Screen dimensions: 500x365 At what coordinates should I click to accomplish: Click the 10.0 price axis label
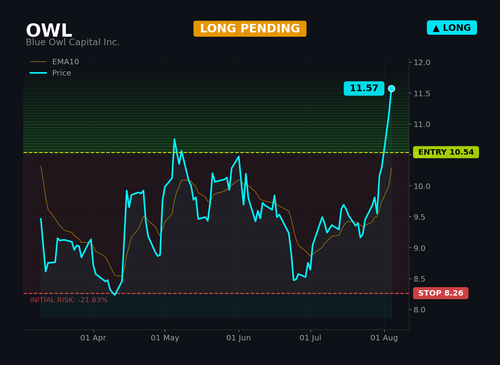coord(422,186)
